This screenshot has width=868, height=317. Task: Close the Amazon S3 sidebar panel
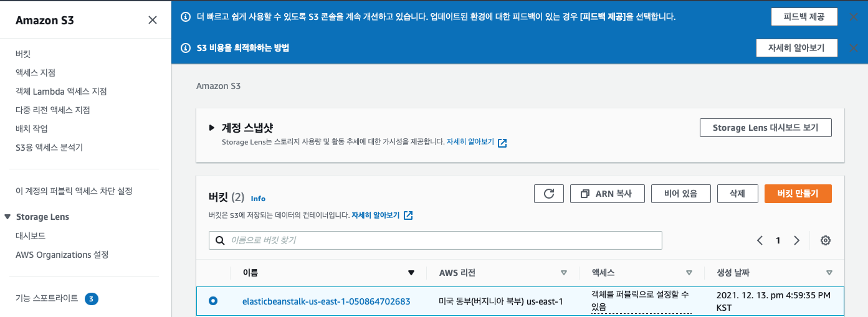[153, 20]
